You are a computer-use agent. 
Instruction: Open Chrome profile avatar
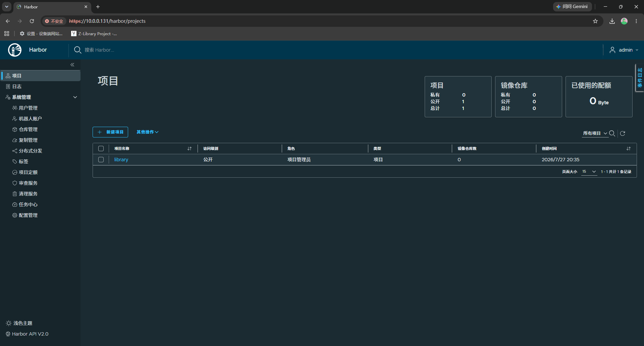click(624, 21)
